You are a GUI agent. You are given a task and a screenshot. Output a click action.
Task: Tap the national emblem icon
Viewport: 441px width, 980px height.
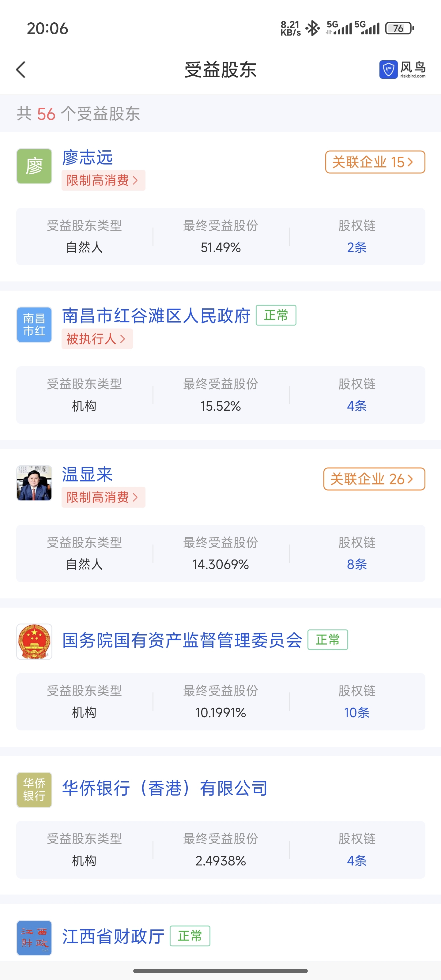34,641
